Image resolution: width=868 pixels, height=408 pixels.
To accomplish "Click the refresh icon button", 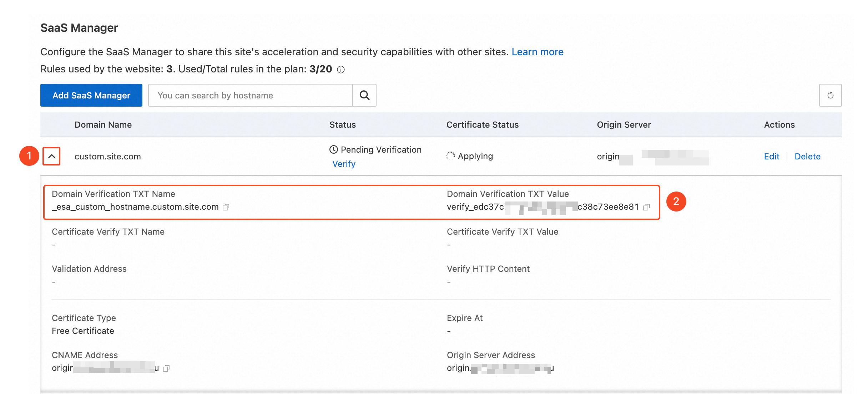I will pyautogui.click(x=830, y=95).
